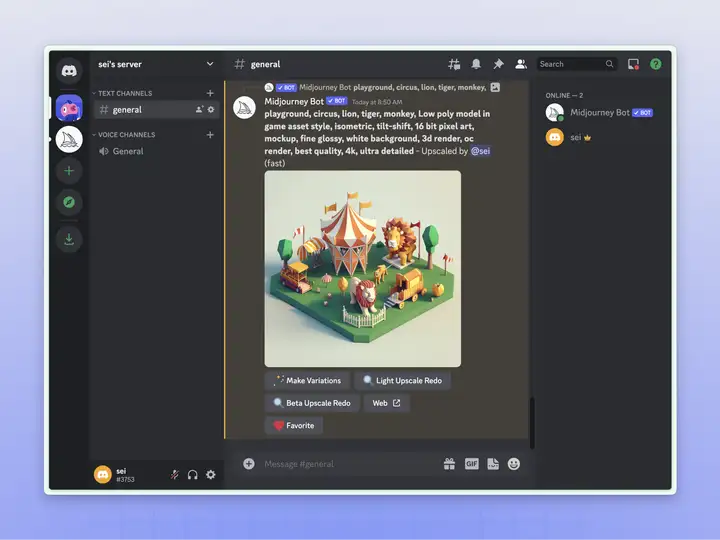The width and height of the screenshot is (720, 540).
Task: Jump to the replied message preview text
Action: (420, 87)
